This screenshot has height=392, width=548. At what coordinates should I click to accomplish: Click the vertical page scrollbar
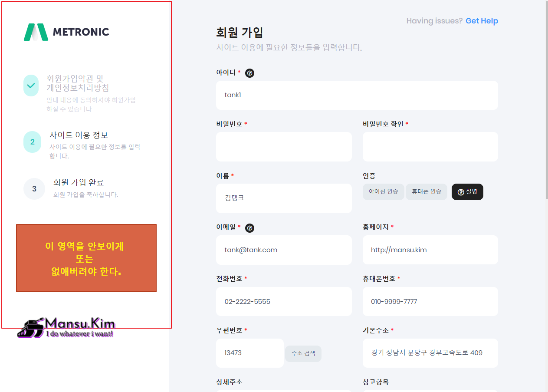tap(547, 101)
